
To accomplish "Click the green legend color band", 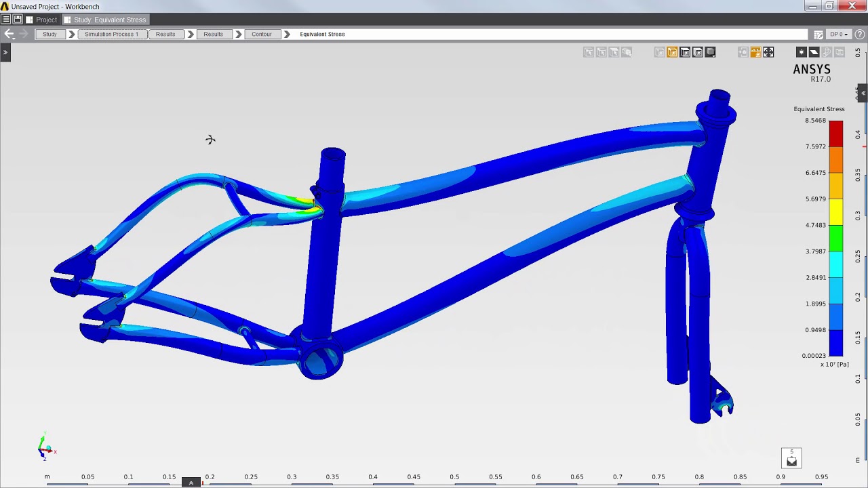I will [836, 238].
